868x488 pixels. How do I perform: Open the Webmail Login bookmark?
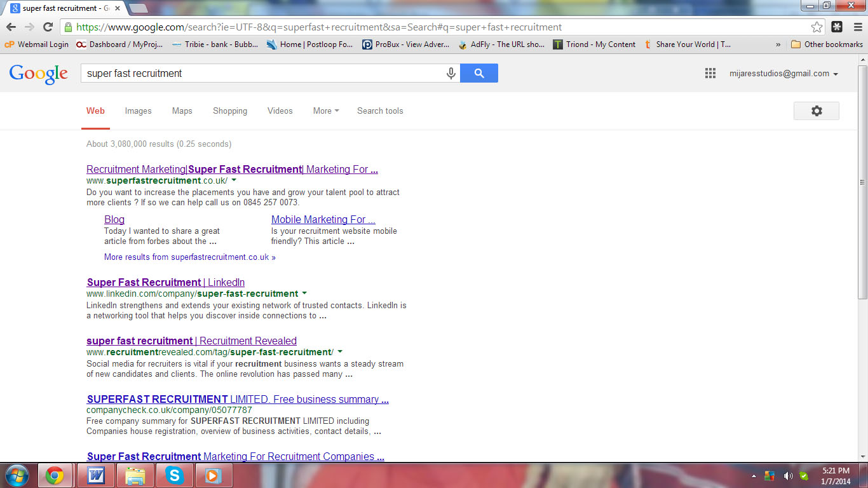point(36,44)
